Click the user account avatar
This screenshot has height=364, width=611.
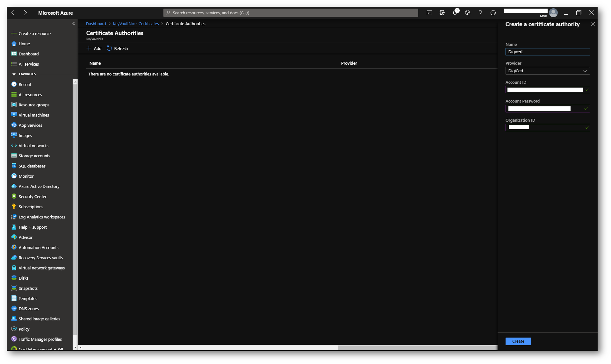[553, 13]
